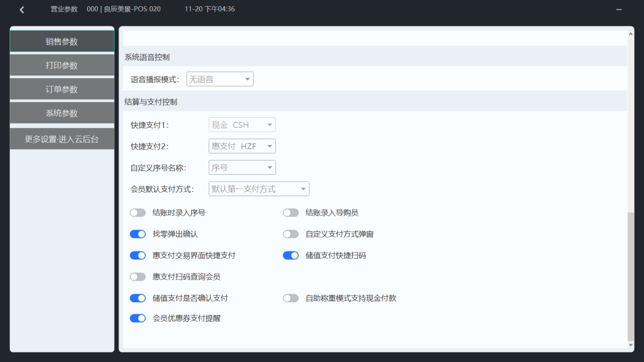Enable 惠支付扫码查询会员 toggle
Screen dimensions: 644x362
[138, 277]
